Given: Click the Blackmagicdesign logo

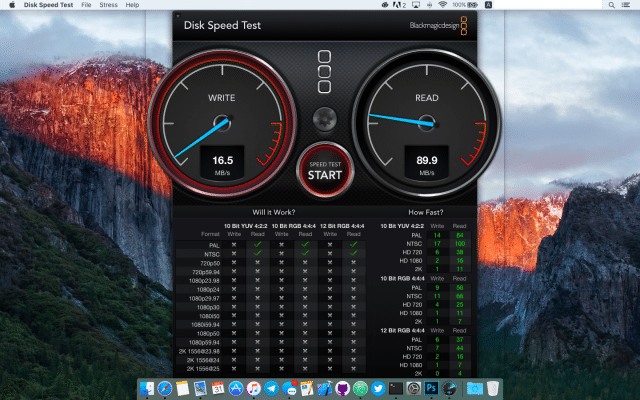Looking at the screenshot, I should pyautogui.click(x=438, y=25).
